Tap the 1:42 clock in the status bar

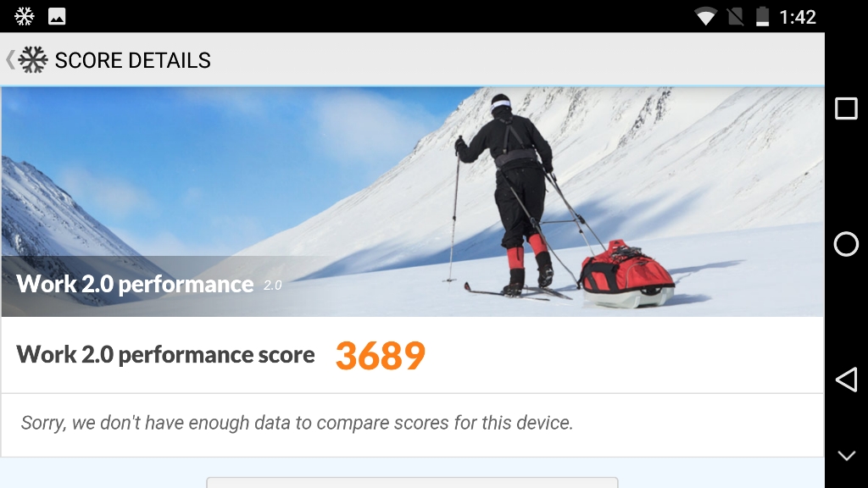[x=797, y=17]
